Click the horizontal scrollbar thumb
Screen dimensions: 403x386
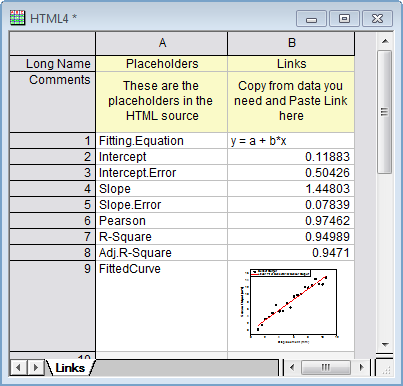pyautogui.click(x=326, y=368)
